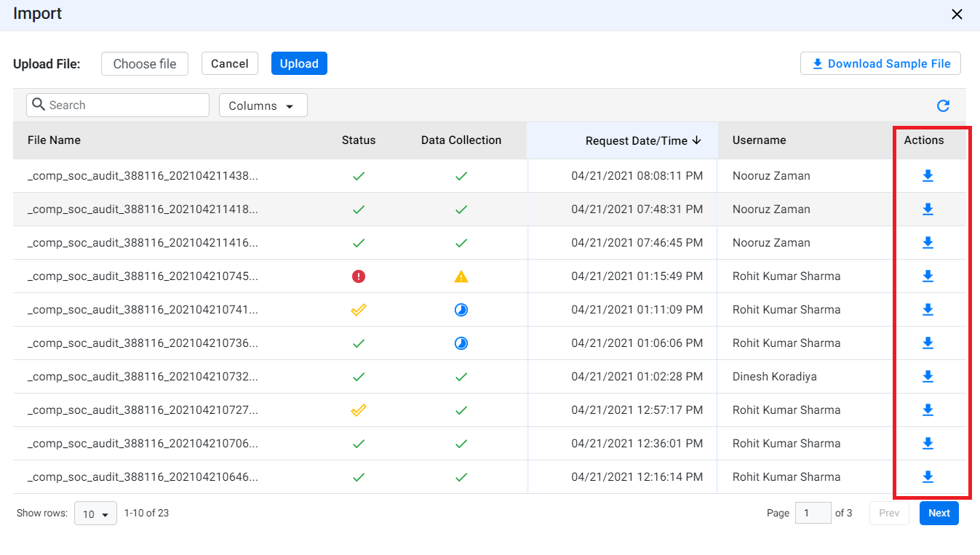This screenshot has width=980, height=555.
Task: Go to the Next page
Action: pos(939,514)
